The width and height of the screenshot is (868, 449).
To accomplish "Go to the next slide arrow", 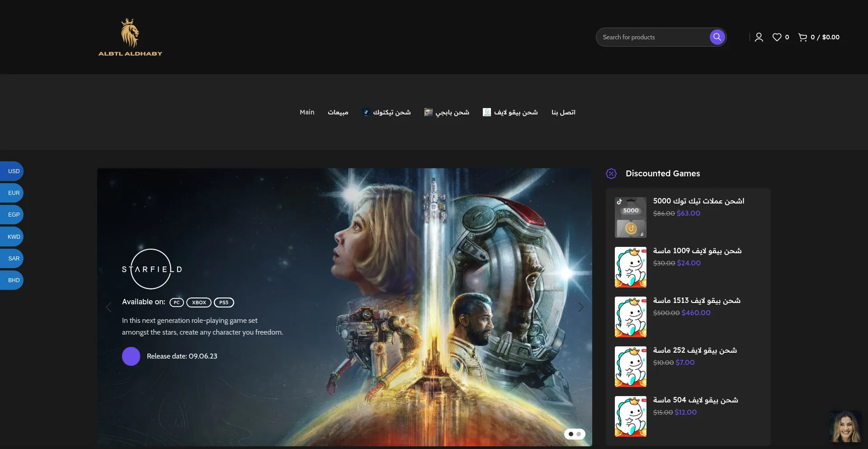I will coord(581,307).
